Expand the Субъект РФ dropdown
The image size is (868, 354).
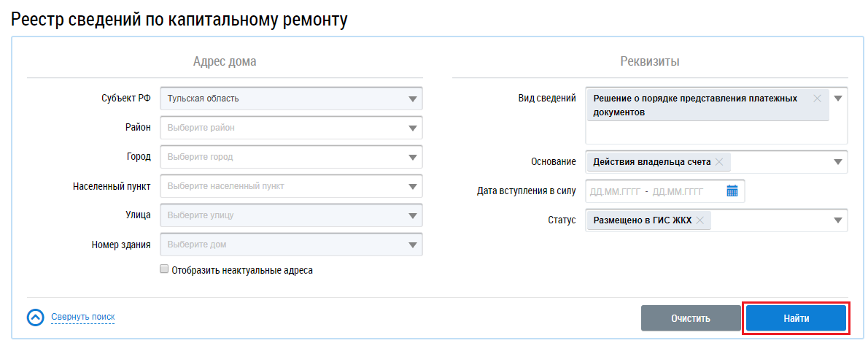[x=413, y=99]
